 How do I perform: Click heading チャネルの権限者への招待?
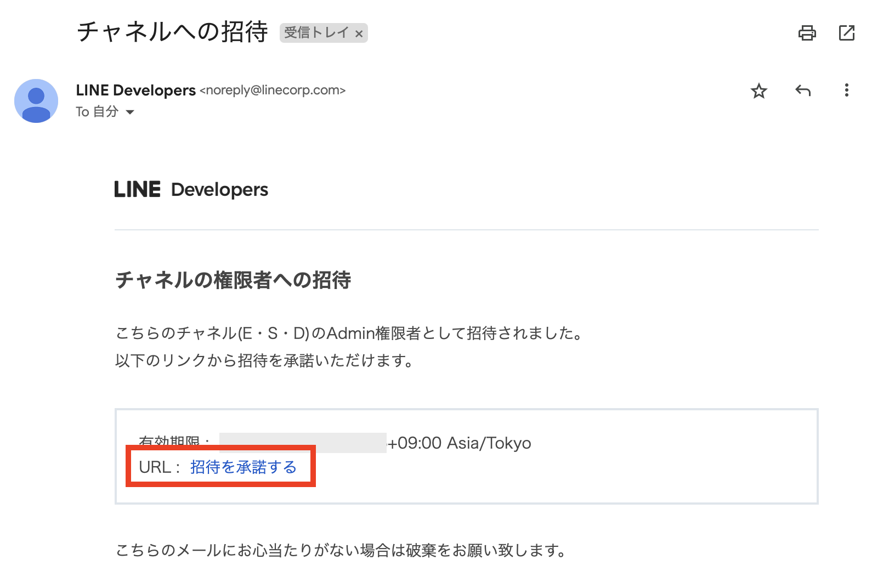pyautogui.click(x=233, y=280)
